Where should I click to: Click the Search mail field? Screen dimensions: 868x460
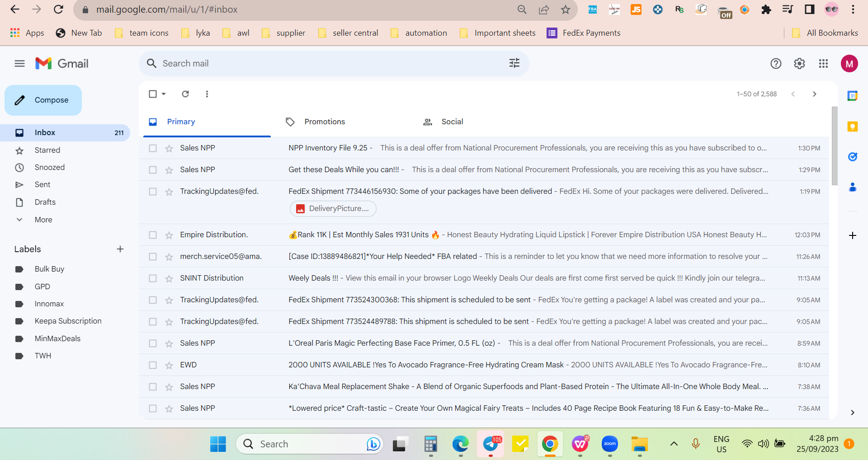coord(334,63)
